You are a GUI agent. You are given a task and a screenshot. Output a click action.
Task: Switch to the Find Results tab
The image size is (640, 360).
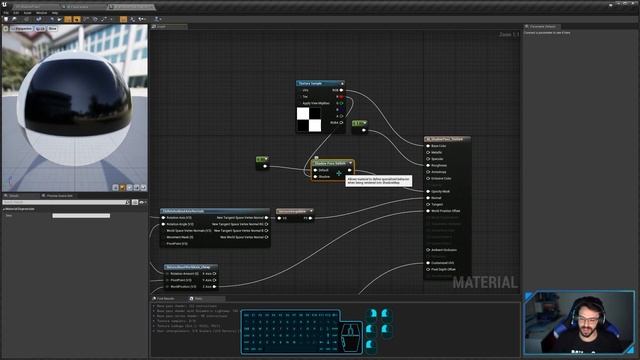166,299
